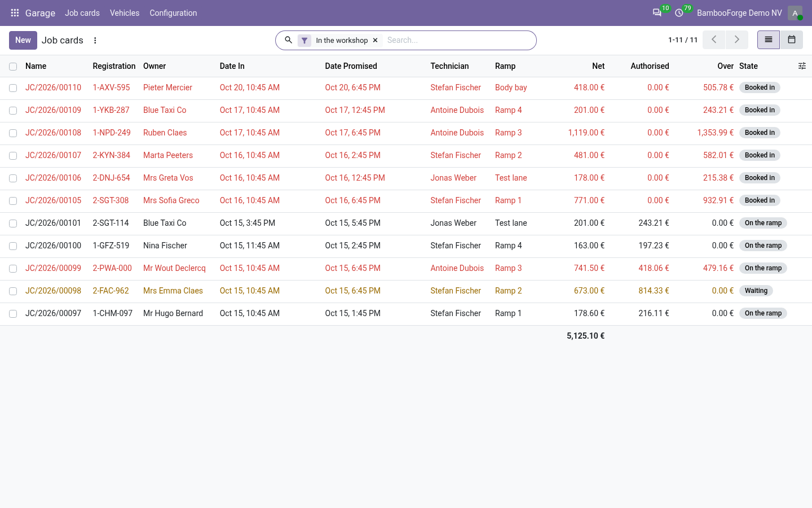Sort by the Owner column header

[155, 66]
